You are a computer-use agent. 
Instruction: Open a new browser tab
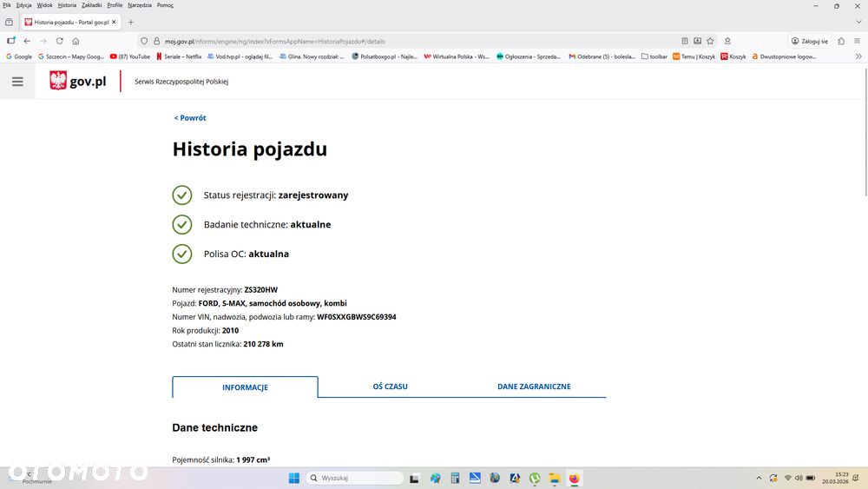pos(131,23)
